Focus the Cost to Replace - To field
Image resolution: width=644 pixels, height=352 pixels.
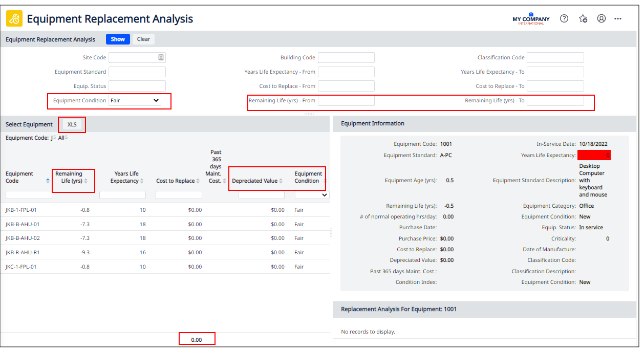coord(555,86)
